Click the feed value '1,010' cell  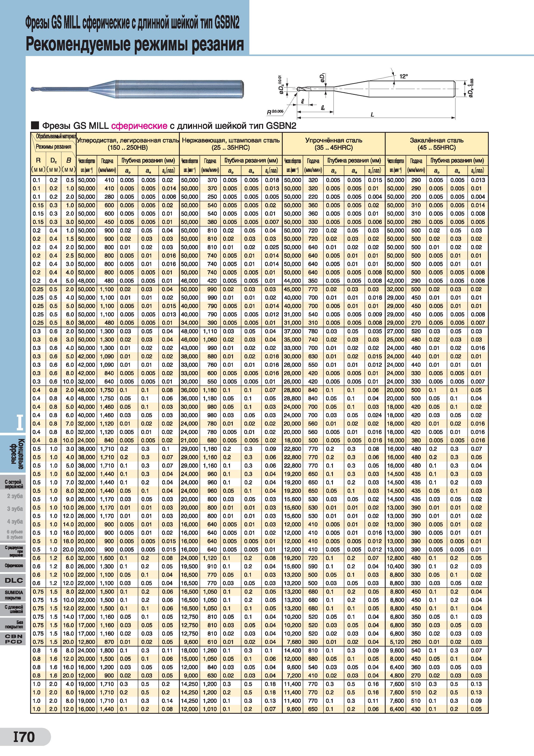coord(210,709)
